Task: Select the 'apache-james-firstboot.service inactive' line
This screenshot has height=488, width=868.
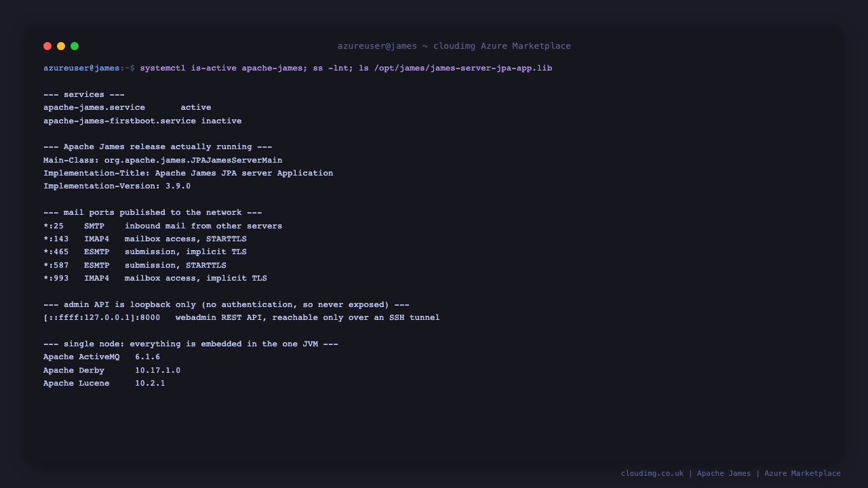Action: coord(142,121)
